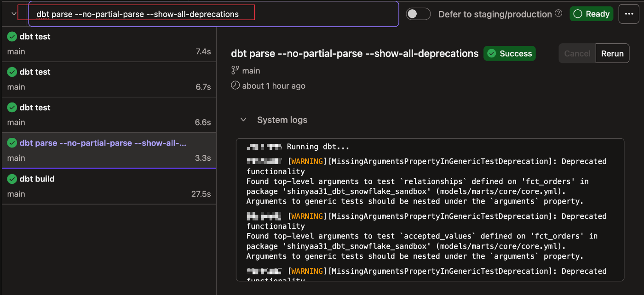
Task: Click the 'Running dbt...' log line
Action: coord(318,147)
